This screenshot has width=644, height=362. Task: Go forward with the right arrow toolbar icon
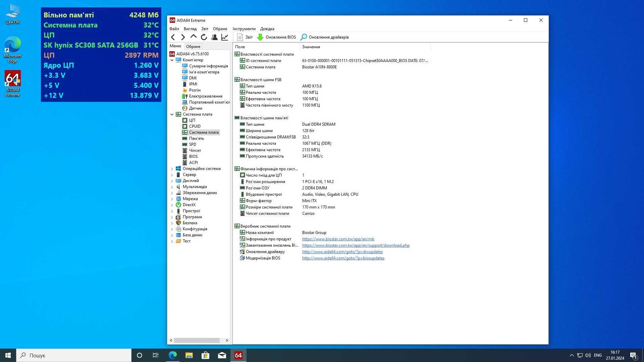click(183, 37)
